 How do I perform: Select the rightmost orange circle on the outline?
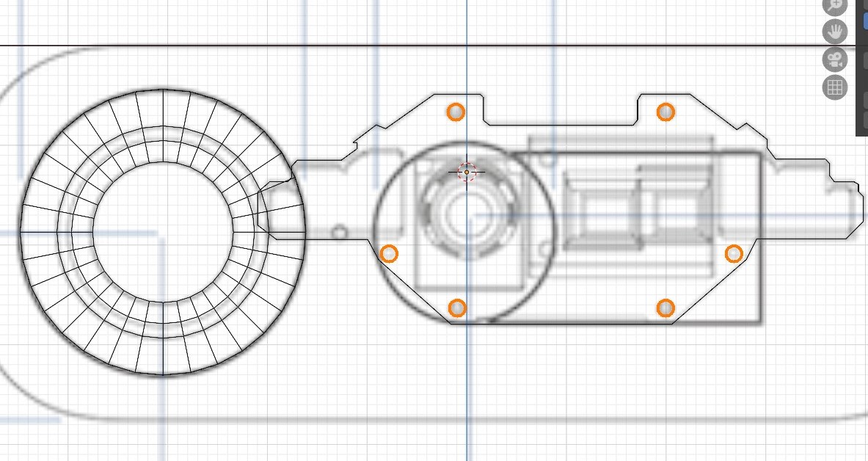pos(734,254)
